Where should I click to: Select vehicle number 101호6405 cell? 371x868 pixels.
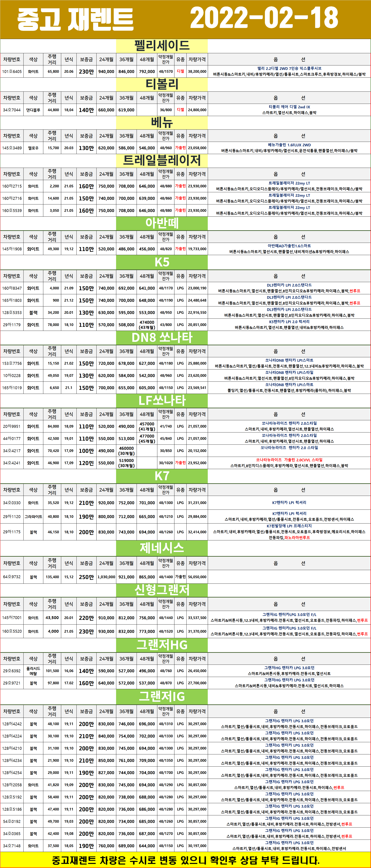click(x=12, y=71)
